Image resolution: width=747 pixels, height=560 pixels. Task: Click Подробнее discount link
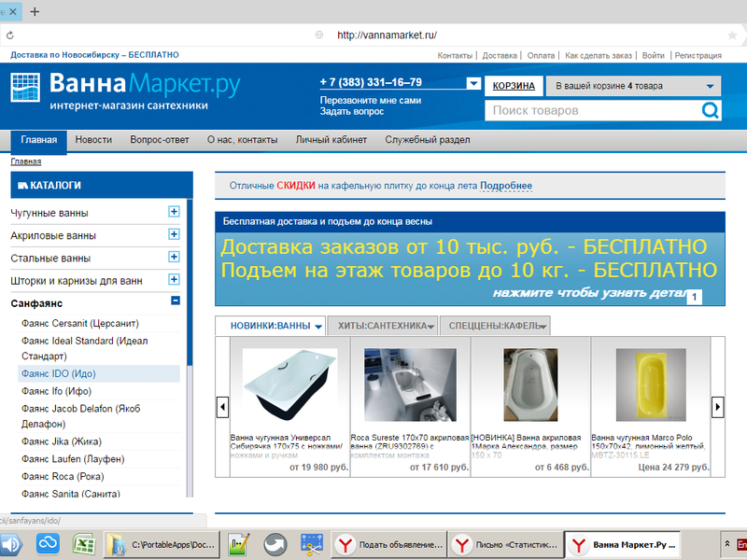coord(506,186)
